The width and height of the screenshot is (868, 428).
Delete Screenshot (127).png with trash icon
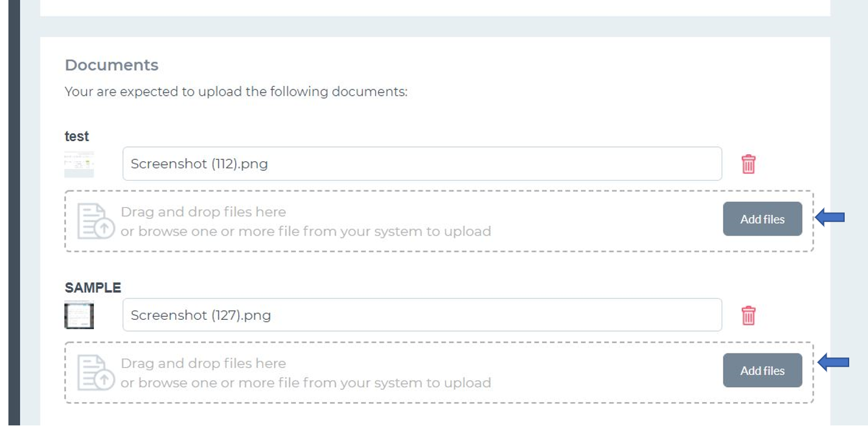point(748,315)
